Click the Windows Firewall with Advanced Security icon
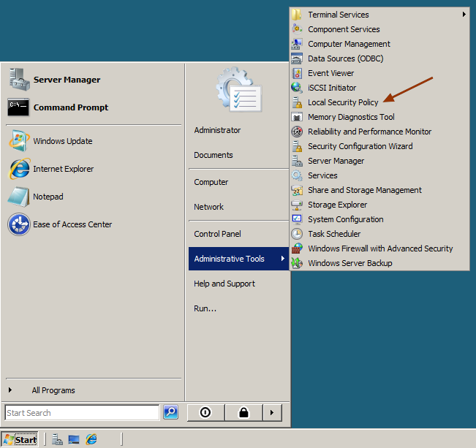 tap(297, 248)
